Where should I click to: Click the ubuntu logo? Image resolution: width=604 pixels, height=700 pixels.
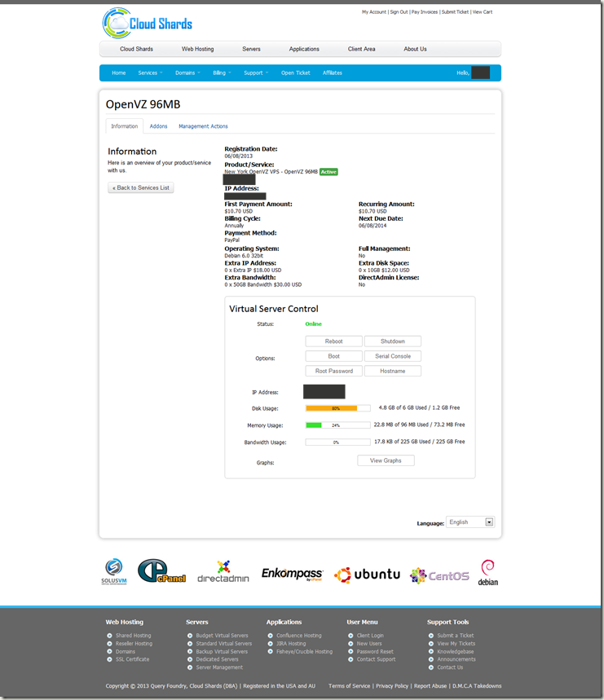[x=367, y=575]
